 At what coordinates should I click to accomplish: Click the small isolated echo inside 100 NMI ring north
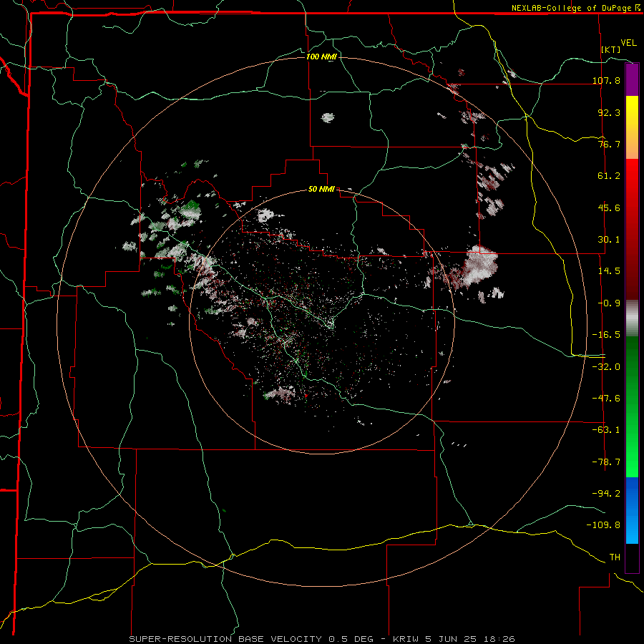(328, 118)
